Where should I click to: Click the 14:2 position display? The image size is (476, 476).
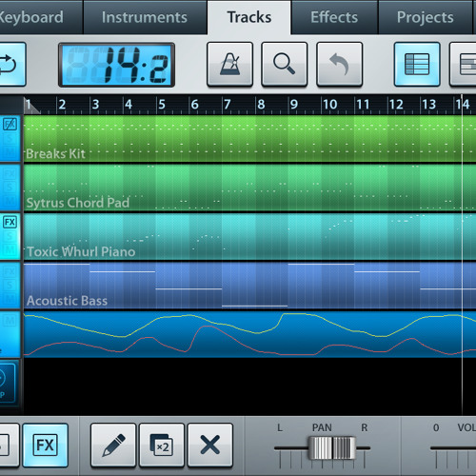116,65
